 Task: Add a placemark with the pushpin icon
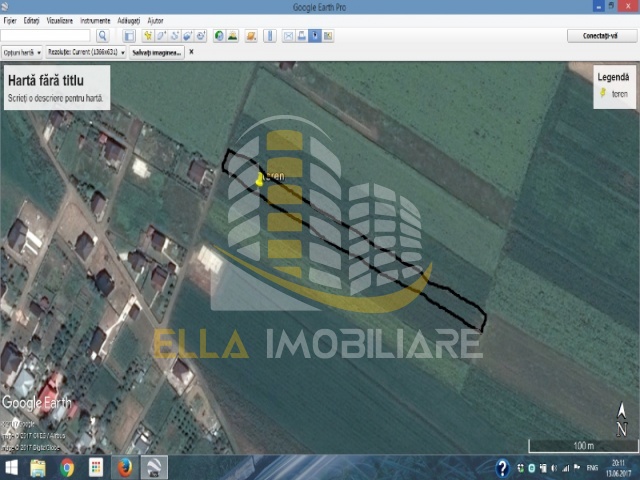click(148, 36)
